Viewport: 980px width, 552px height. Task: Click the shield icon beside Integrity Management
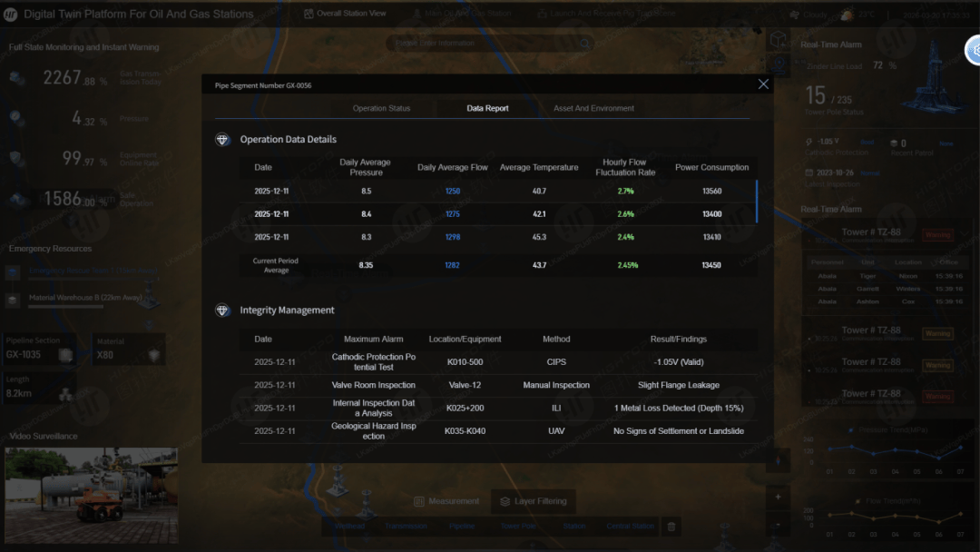[222, 310]
